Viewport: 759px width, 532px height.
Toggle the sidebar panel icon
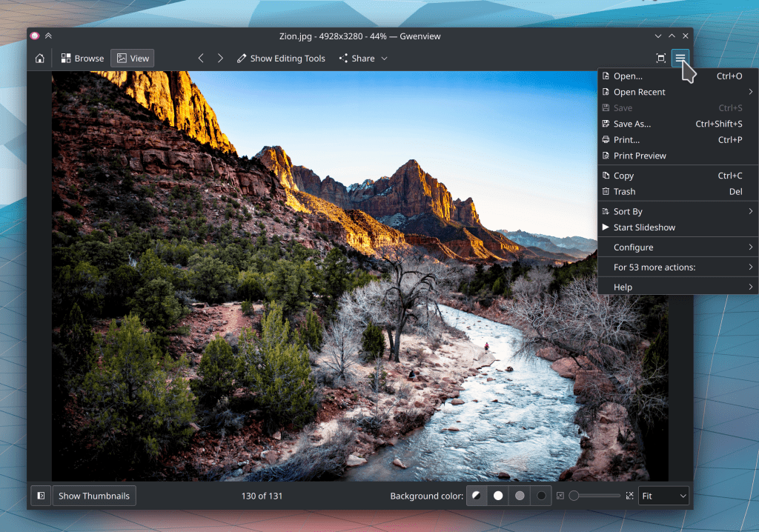[41, 496]
